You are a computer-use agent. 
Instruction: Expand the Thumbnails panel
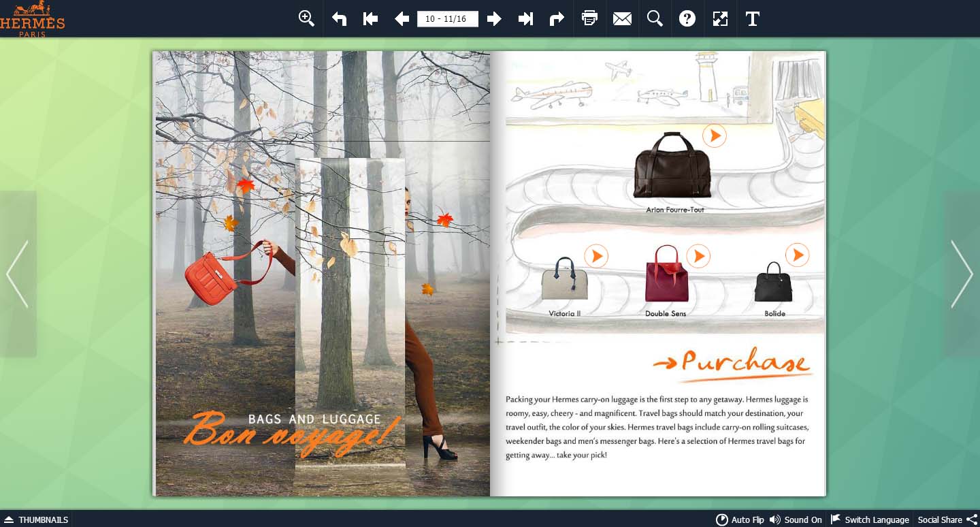point(36,520)
